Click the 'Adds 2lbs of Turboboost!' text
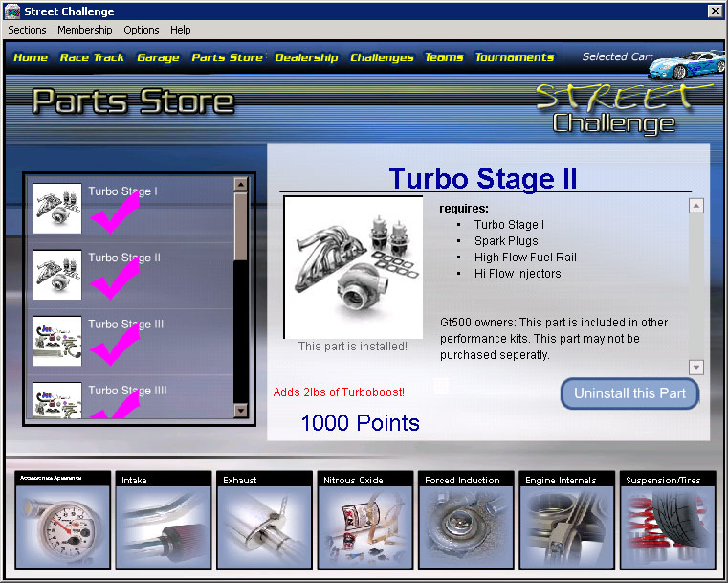Image resolution: width=728 pixels, height=583 pixels. pos(339,392)
